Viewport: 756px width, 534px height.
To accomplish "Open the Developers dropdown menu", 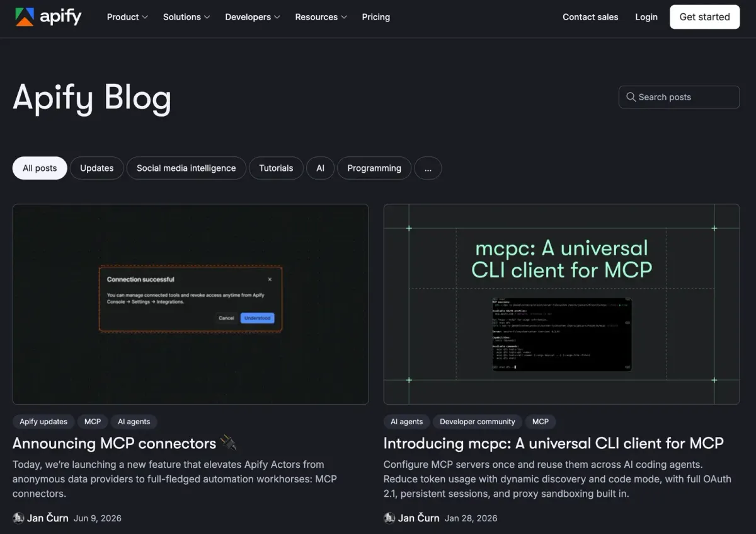I will [253, 17].
